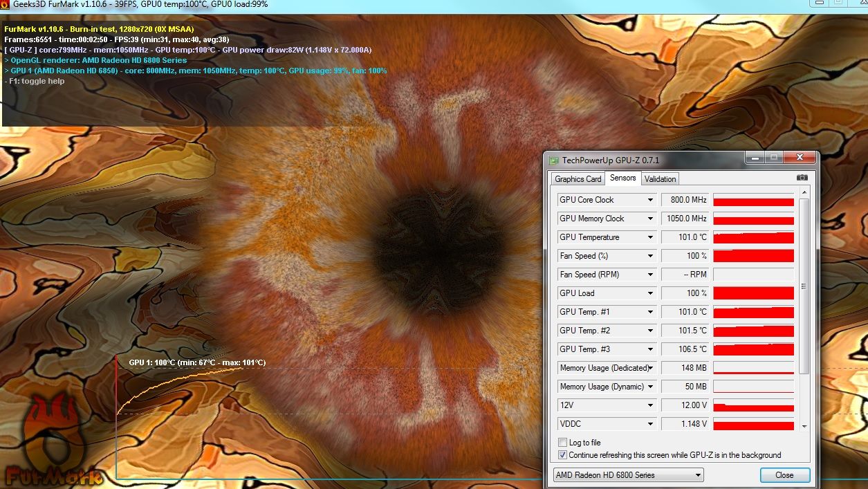Click the FurMark flame icon in its title bar

(x=6, y=4)
